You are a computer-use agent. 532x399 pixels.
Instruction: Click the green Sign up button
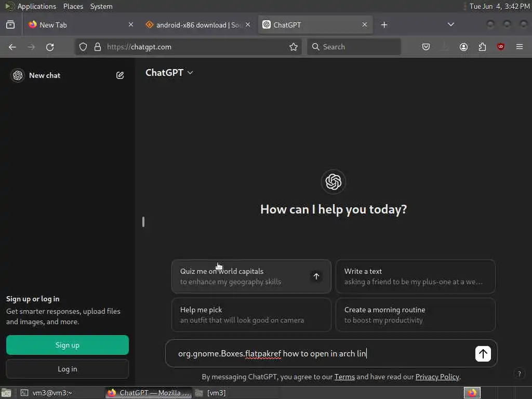coord(68,345)
